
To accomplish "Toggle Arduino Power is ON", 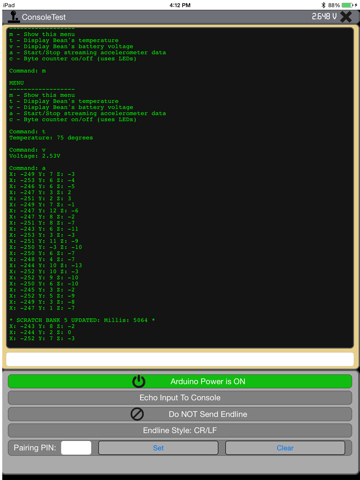I will point(180,381).
